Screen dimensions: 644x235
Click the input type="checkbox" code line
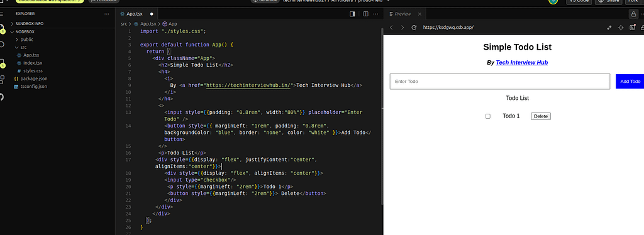pyautogui.click(x=201, y=180)
